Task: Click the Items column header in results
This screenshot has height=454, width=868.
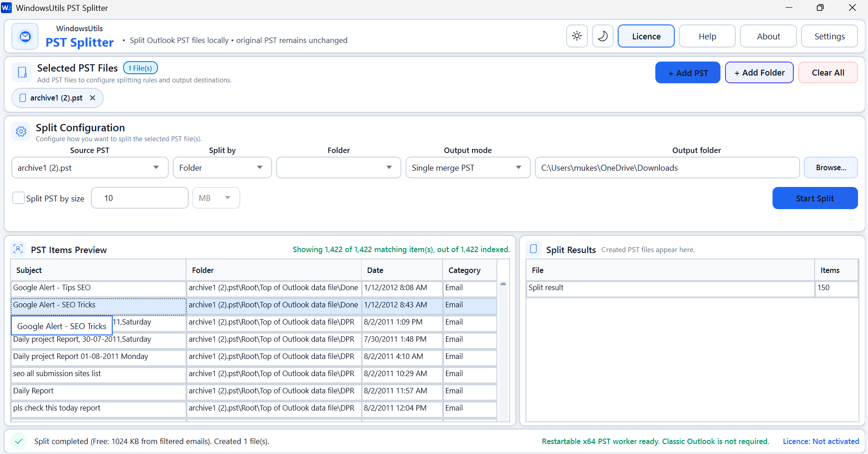Action: [836, 270]
